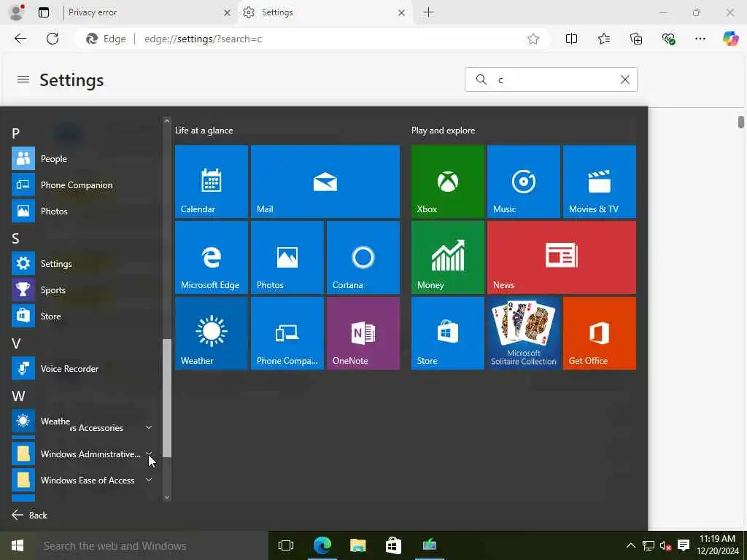This screenshot has width=747, height=560.
Task: Focus the Search the web and Windows box
Action: pos(152,545)
